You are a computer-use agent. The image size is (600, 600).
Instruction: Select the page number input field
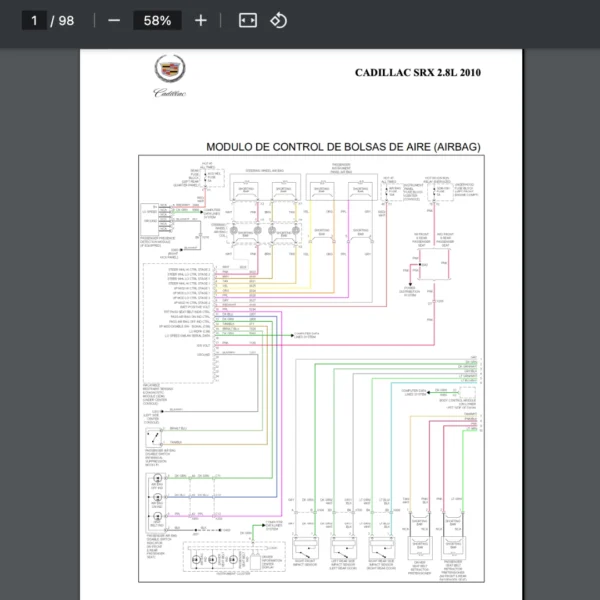coord(35,20)
